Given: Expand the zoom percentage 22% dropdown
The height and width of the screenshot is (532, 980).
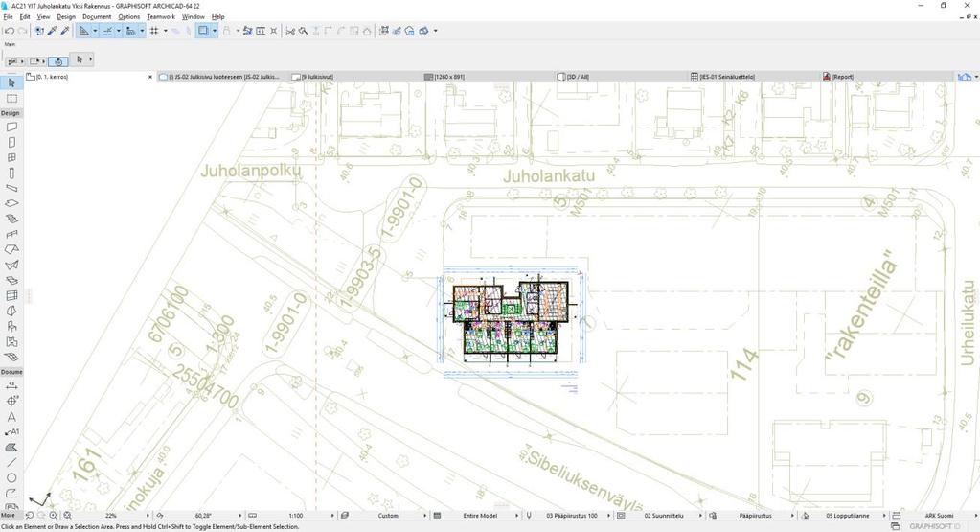Looking at the screenshot, I should 148,516.
